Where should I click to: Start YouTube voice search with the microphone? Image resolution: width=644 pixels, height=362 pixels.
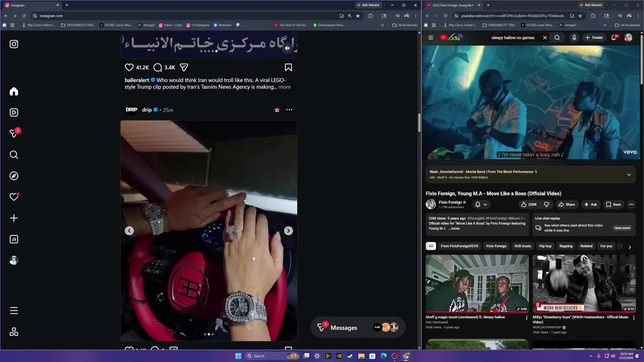[574, 37]
